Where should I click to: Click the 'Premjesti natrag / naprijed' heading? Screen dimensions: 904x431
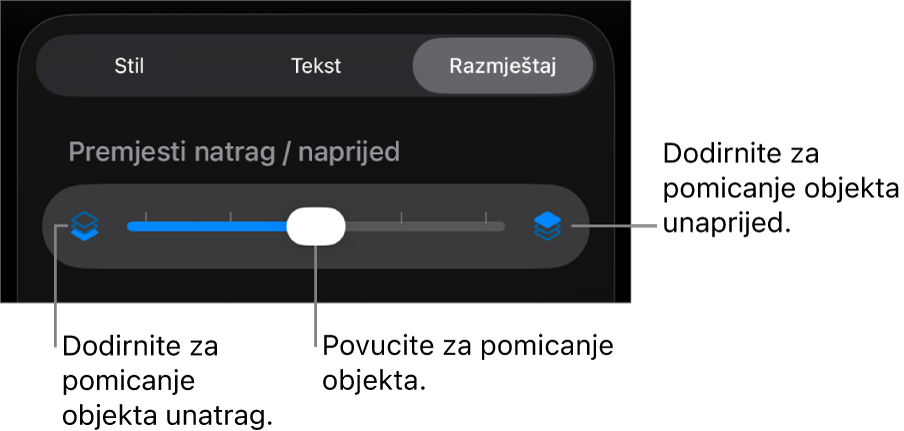[234, 153]
